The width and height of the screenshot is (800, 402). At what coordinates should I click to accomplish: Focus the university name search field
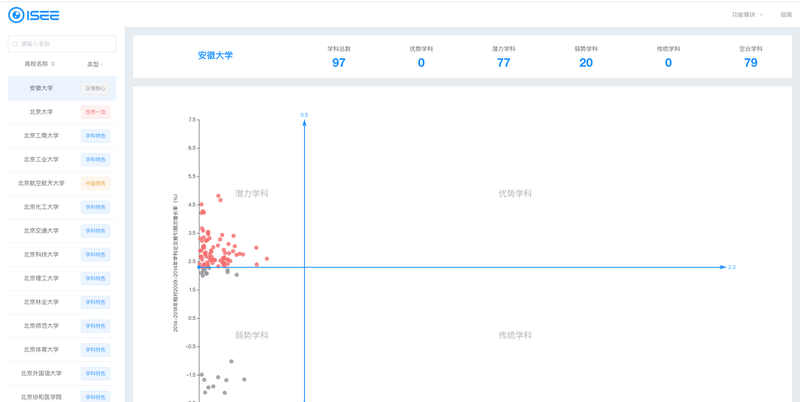(x=62, y=44)
